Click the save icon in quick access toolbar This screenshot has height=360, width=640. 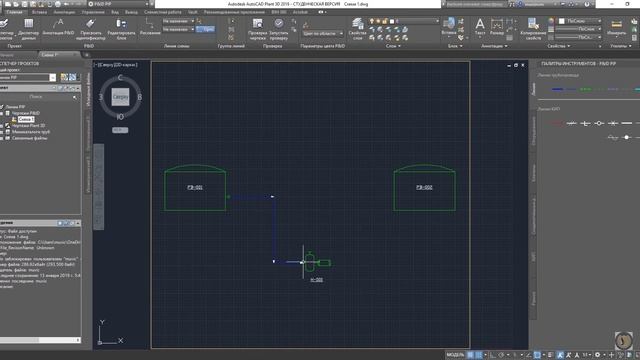(24, 4)
